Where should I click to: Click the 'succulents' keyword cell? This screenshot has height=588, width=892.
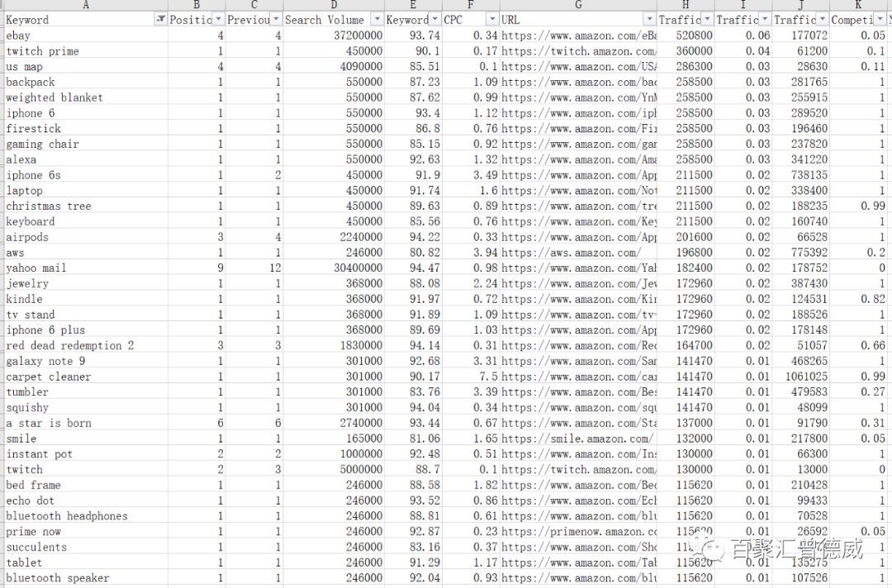point(85,547)
